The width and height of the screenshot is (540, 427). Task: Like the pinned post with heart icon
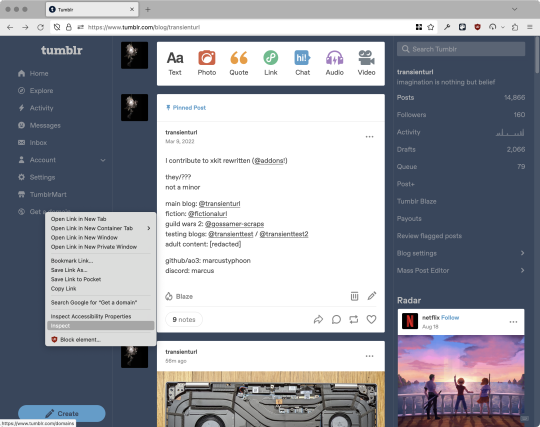(x=371, y=320)
